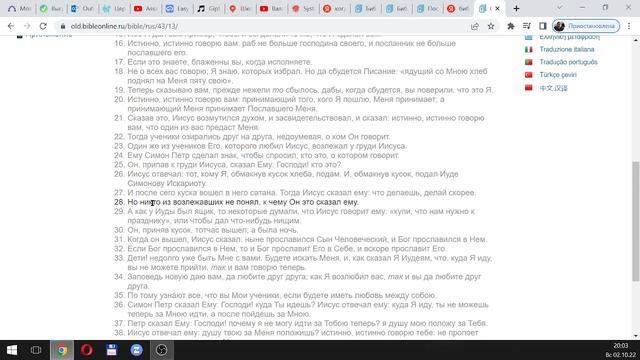640x360 pixels.
Task: Switch to the map pin tab
Action: [240, 8]
